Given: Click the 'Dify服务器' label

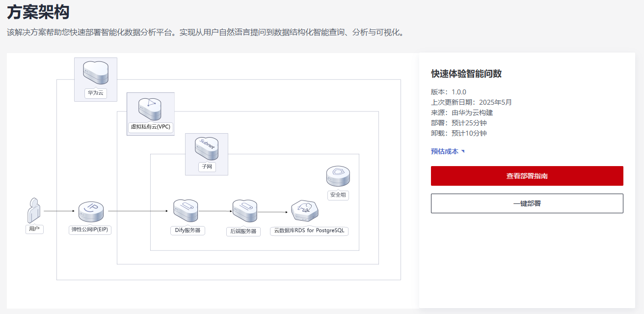Looking at the screenshot, I should coord(188,230).
